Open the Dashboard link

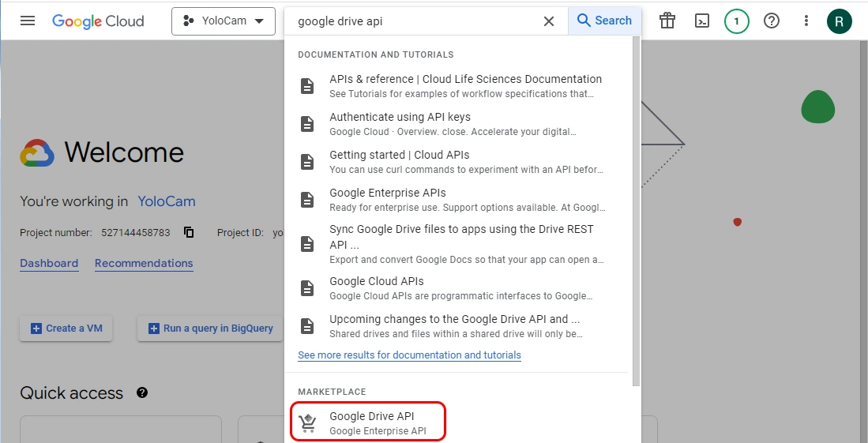49,264
